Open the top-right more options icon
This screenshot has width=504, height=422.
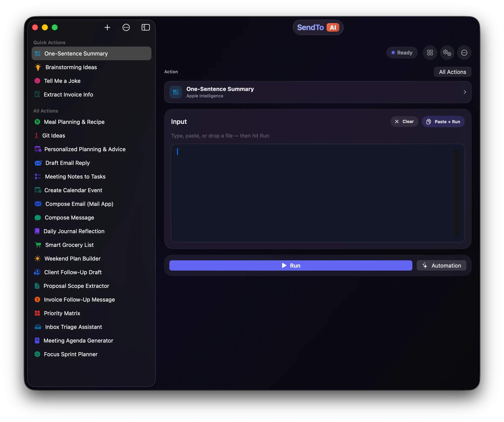click(x=464, y=53)
